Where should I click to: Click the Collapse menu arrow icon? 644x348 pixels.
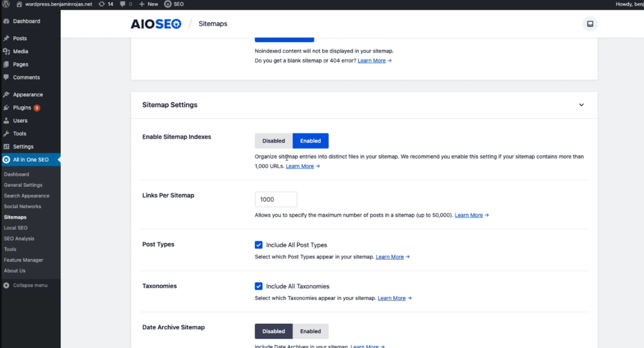coord(6,285)
